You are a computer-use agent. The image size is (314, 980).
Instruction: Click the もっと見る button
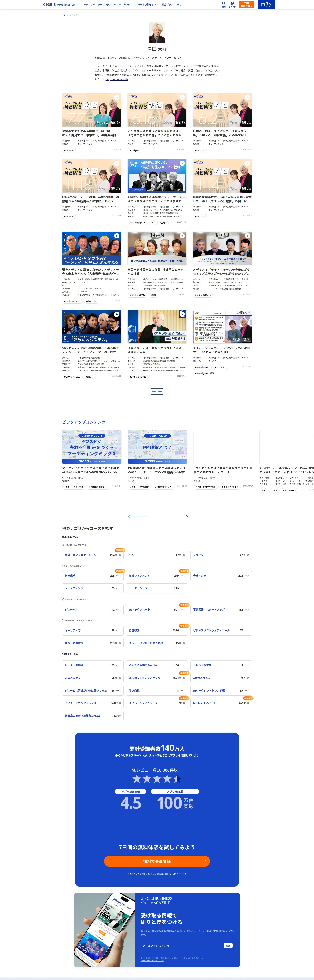point(157,392)
